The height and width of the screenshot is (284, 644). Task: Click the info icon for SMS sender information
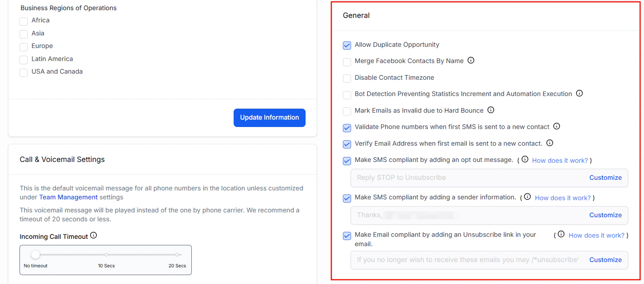tap(527, 197)
